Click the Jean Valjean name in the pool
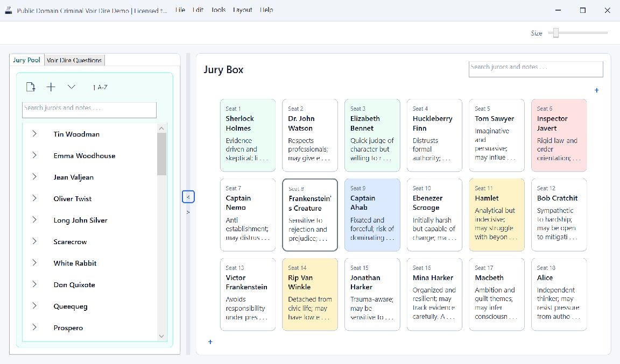Screen dimensions: 620x364 pyautogui.click(x=74, y=177)
